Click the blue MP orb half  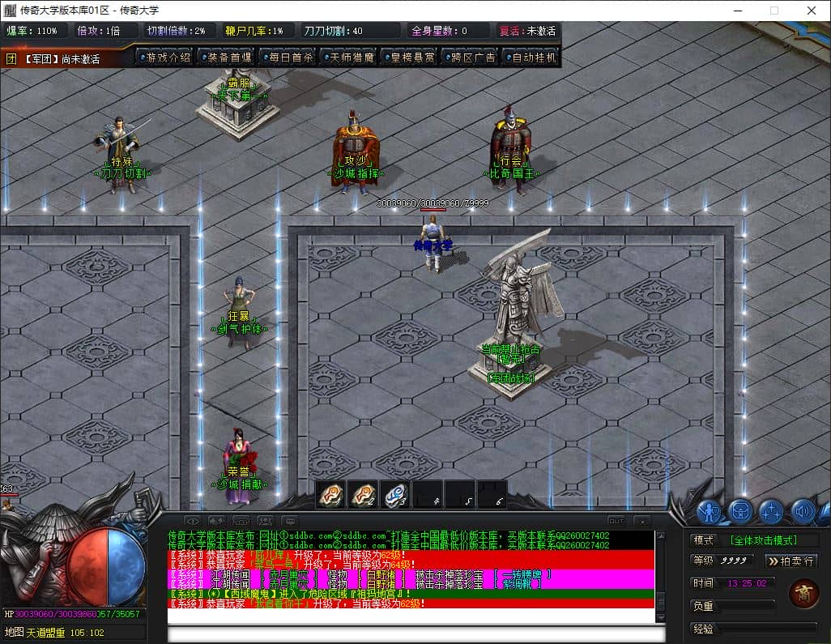pyautogui.click(x=126, y=567)
